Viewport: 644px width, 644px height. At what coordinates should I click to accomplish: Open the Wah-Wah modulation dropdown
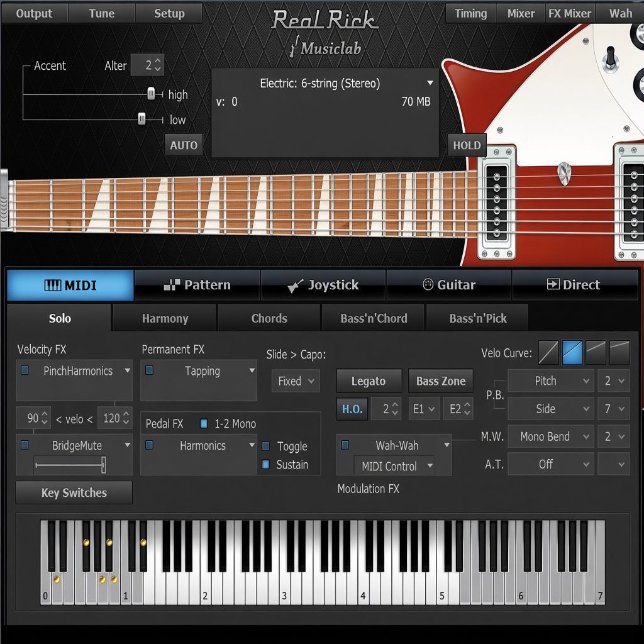(x=447, y=445)
